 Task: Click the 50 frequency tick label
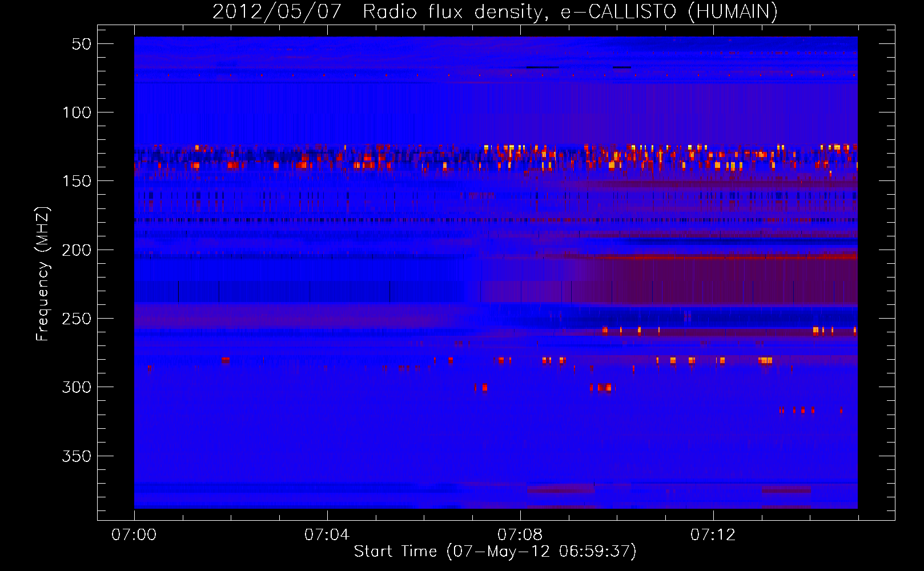pos(82,44)
